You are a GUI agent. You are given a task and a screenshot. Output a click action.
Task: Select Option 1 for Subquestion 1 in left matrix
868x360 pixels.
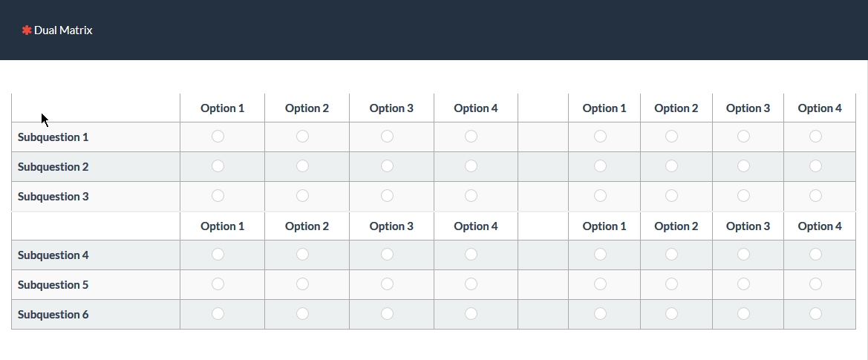[x=218, y=136]
